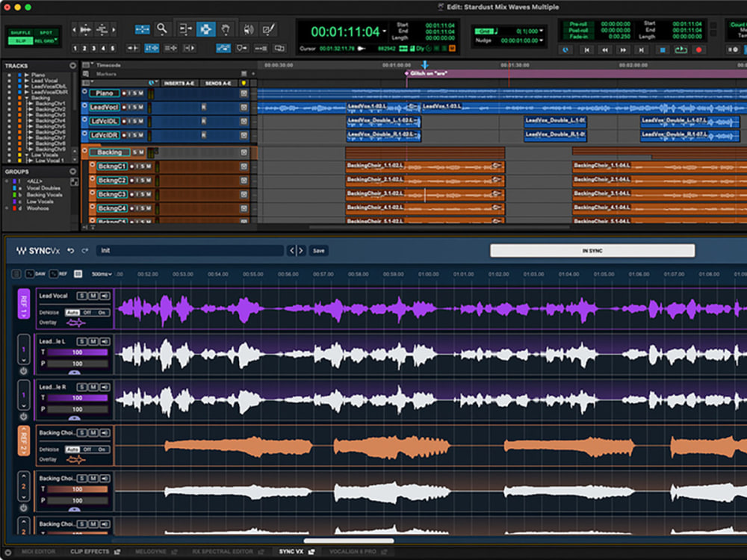
Task: Switch to Vocalign 6 Pro tab
Action: pos(353,552)
